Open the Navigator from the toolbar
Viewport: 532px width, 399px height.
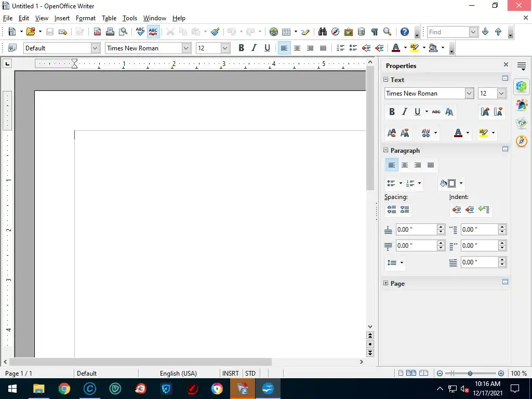[335, 32]
